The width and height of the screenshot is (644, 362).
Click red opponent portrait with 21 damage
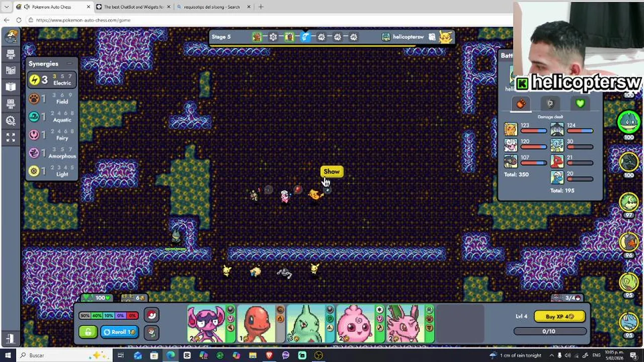coord(556,161)
